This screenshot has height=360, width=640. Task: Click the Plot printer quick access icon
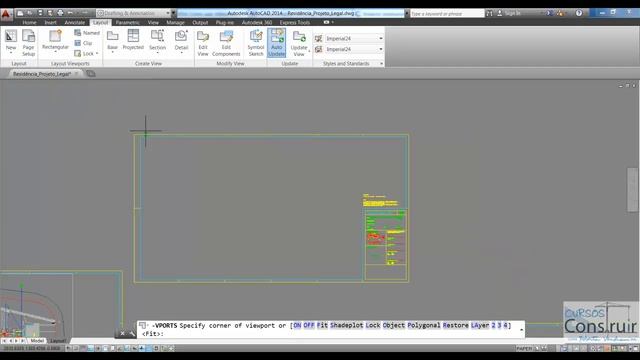[x=60, y=13]
